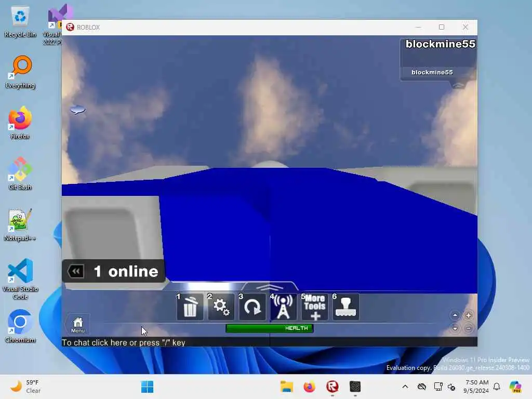Image resolution: width=532 pixels, height=399 pixels.
Task: Open the Chromium desktop shortcut
Action: click(20, 326)
